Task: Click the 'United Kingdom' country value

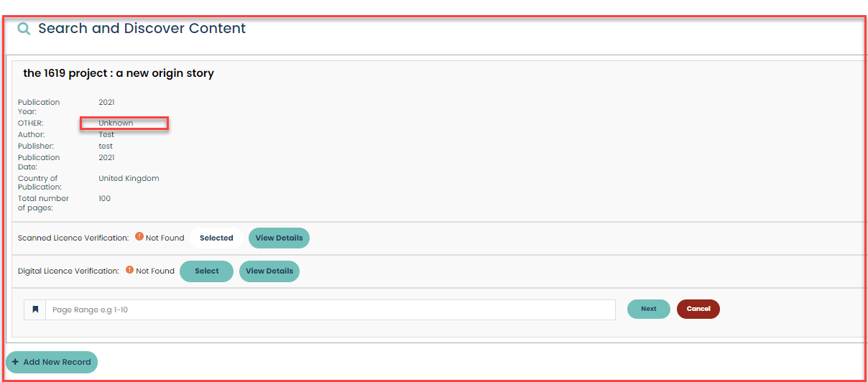Action: tap(129, 178)
